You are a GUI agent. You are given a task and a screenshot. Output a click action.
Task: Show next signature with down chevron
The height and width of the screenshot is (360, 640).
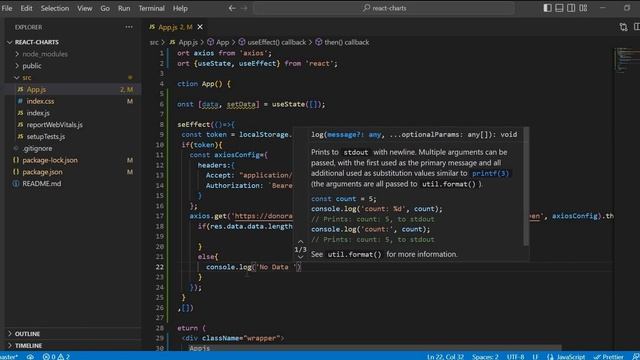(300, 257)
